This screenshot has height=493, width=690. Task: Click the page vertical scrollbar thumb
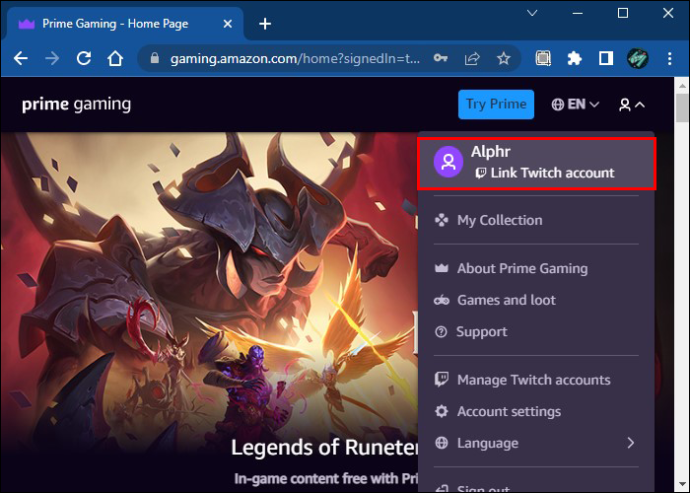coord(683,107)
